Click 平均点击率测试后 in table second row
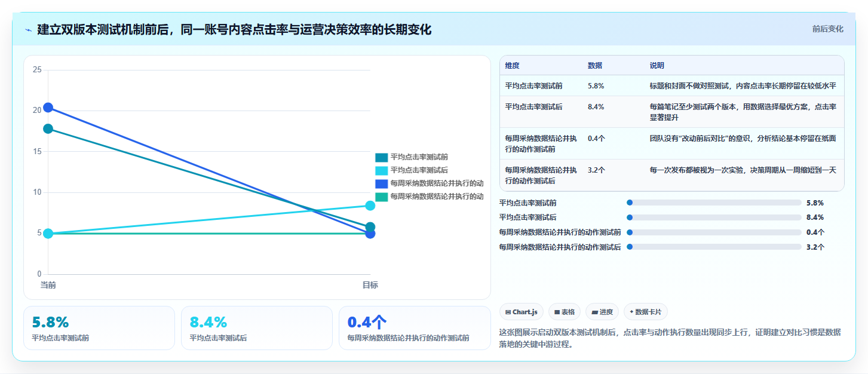This screenshot has width=868, height=374. pyautogui.click(x=533, y=107)
